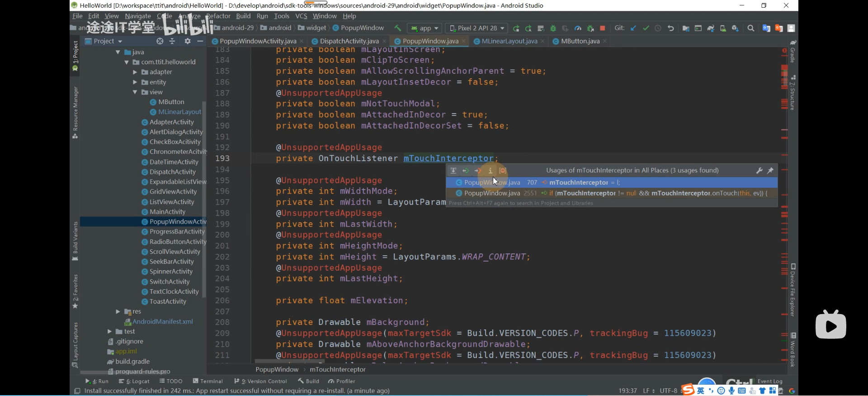Viewport: 868px width, 396px height.
Task: Collapse the view package
Action: click(x=135, y=92)
